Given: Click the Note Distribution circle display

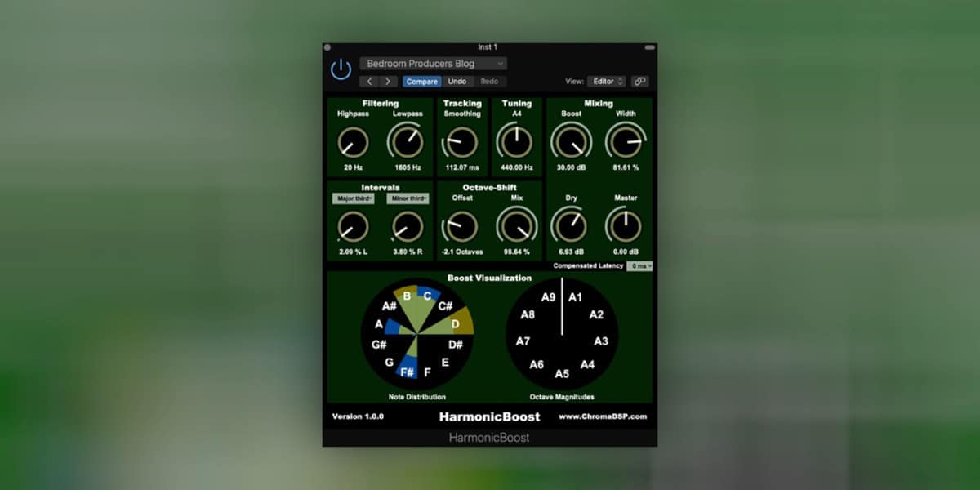Looking at the screenshot, I should 417,334.
